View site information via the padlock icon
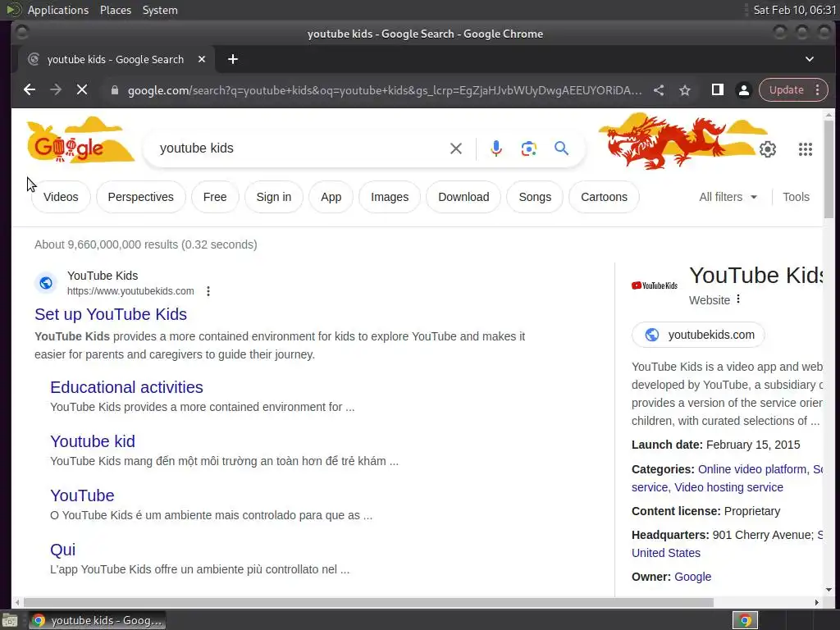Image resolution: width=840 pixels, height=630 pixels. 114,90
